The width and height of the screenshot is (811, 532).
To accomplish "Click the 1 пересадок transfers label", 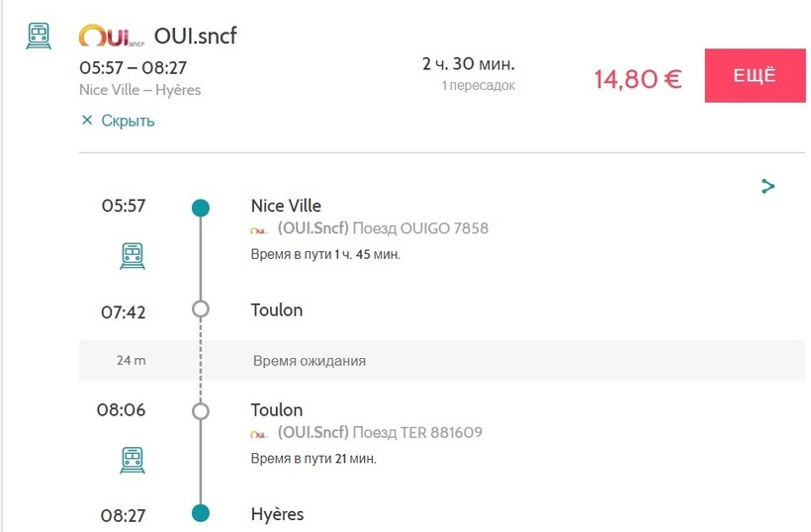I will click(478, 85).
